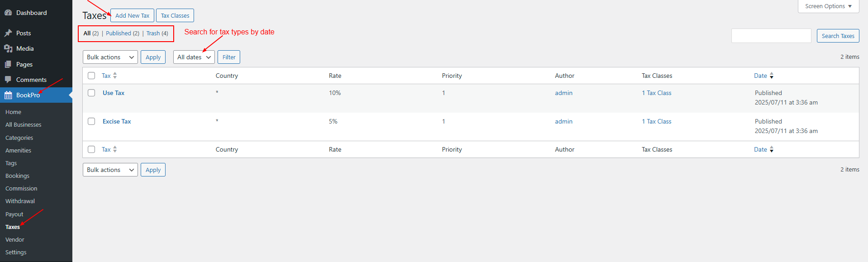Click the BookPro calendar icon
Viewport: 868px width, 262px height.
(x=8, y=95)
